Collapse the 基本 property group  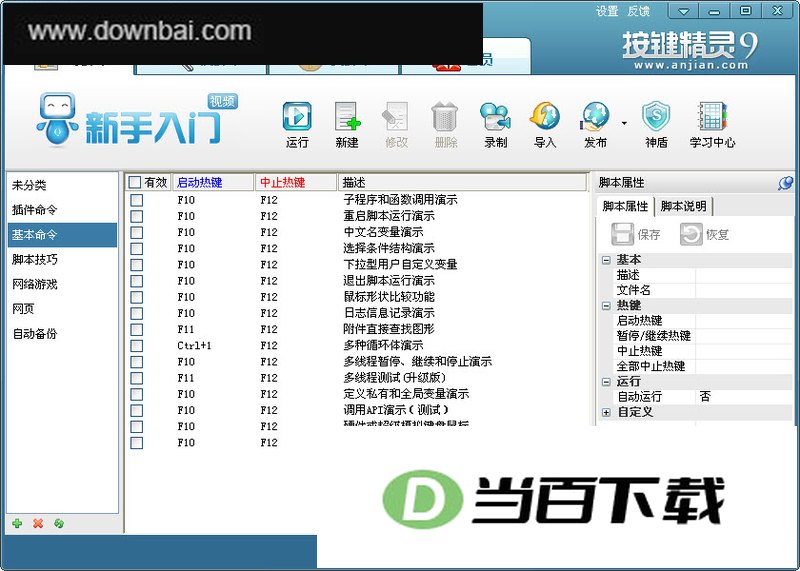(606, 260)
